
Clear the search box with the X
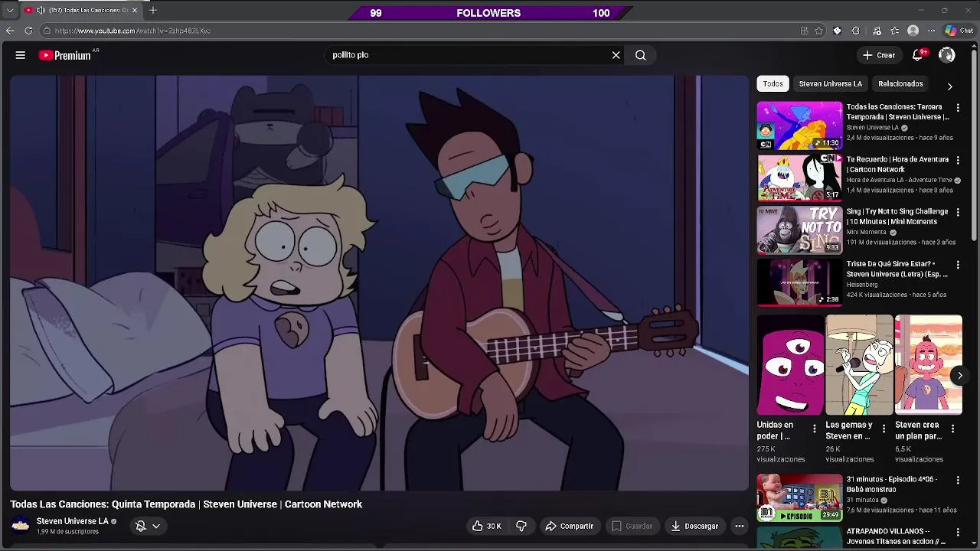point(616,55)
